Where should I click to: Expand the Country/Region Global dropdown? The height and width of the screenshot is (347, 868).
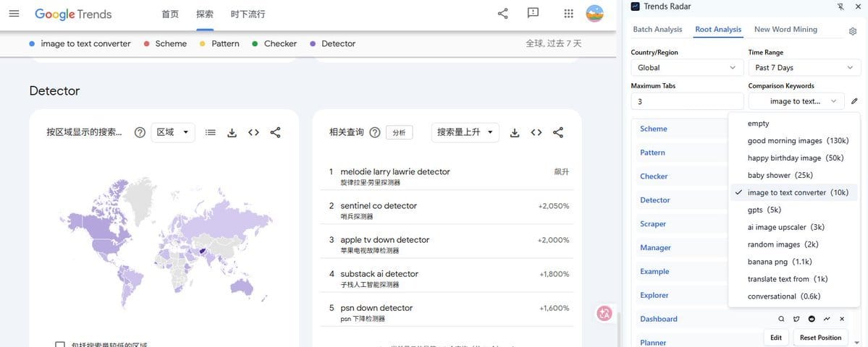coord(687,67)
